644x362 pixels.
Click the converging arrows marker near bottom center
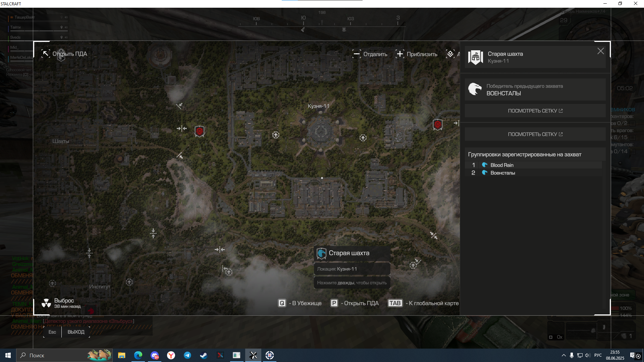(220, 250)
